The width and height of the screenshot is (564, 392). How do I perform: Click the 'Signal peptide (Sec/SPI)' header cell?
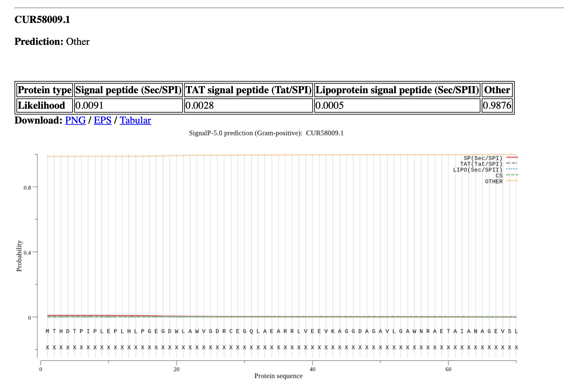[x=128, y=90]
